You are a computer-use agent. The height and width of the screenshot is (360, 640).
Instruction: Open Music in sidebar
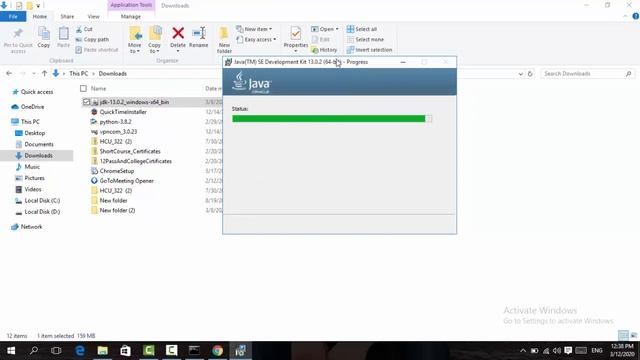coord(27,167)
